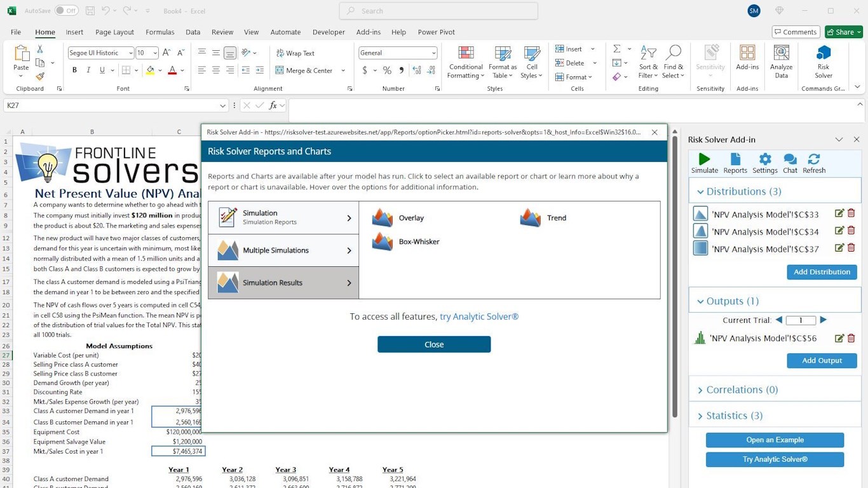The width and height of the screenshot is (868, 488).
Task: Open the Name Box dropdown arrow
Action: pos(223,105)
